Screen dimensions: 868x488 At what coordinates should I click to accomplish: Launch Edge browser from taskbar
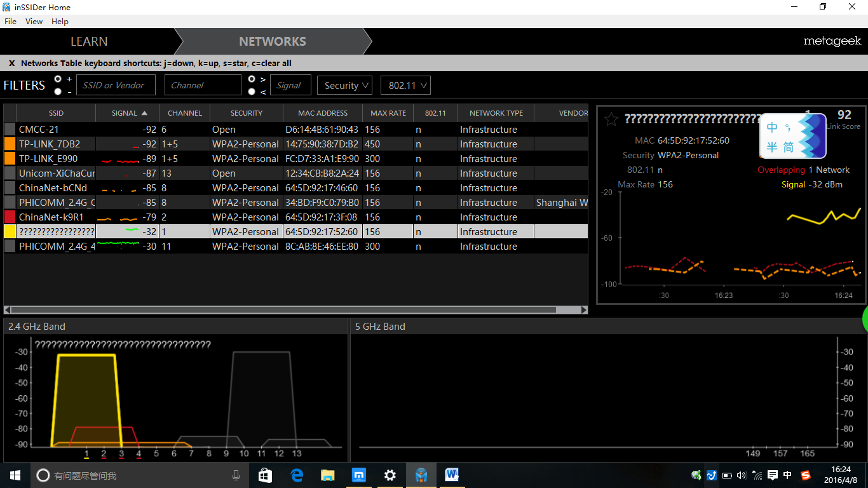point(297,475)
